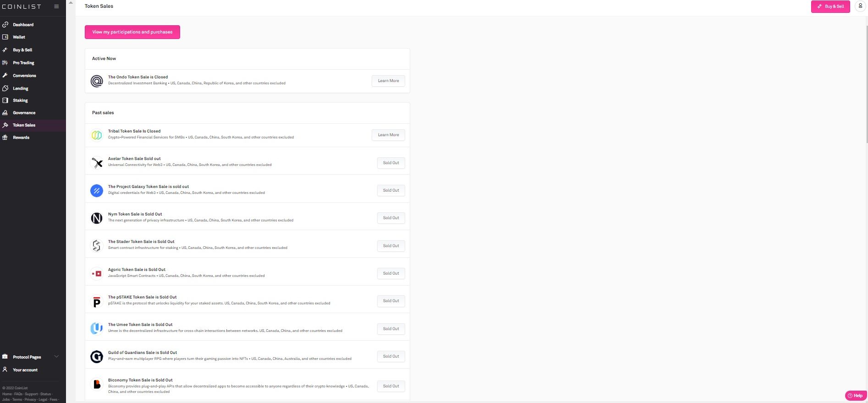
Task: Click the Axelar token logo icon
Action: click(97, 163)
